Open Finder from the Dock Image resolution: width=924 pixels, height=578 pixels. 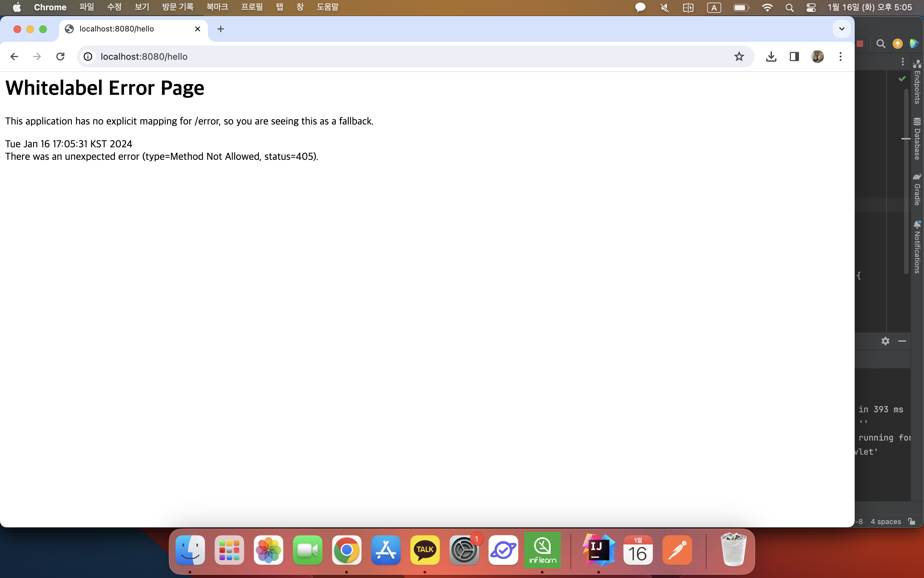190,550
